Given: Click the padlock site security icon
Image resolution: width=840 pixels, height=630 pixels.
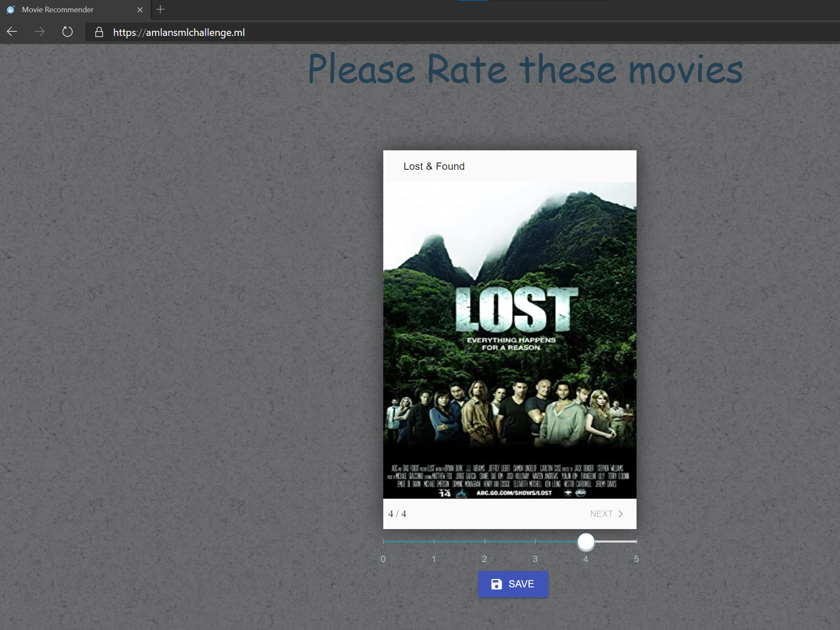Looking at the screenshot, I should [99, 32].
